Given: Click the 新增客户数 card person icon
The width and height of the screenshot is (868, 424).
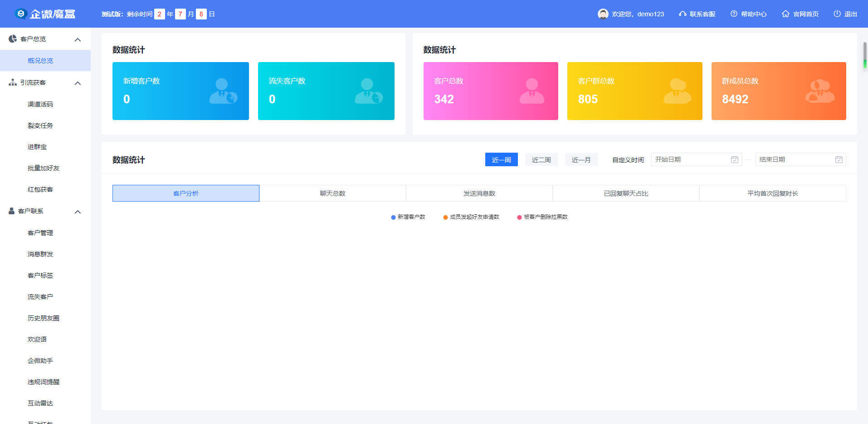Looking at the screenshot, I should [223, 91].
